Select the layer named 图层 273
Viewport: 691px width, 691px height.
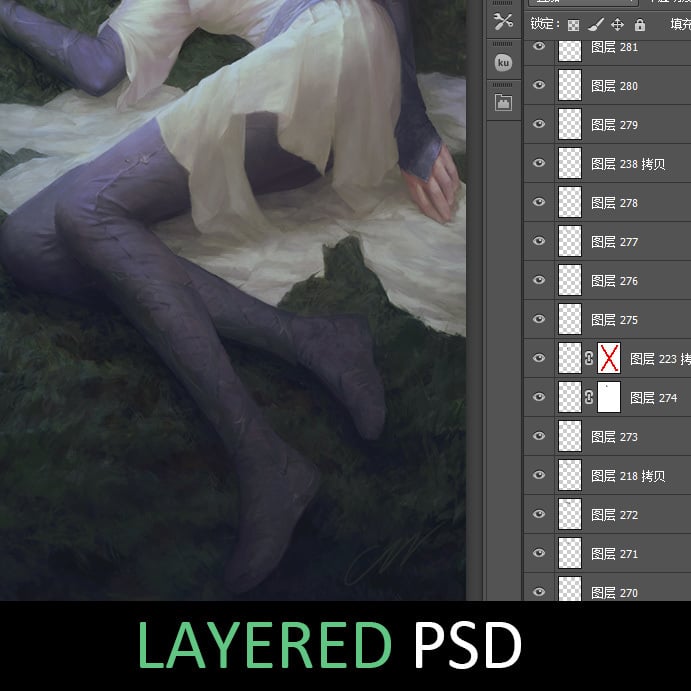614,437
